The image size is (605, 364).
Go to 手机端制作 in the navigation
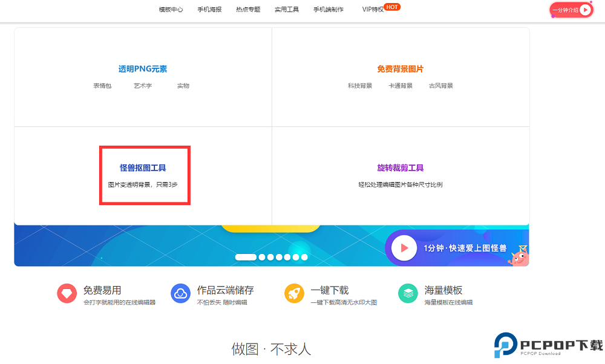[329, 10]
